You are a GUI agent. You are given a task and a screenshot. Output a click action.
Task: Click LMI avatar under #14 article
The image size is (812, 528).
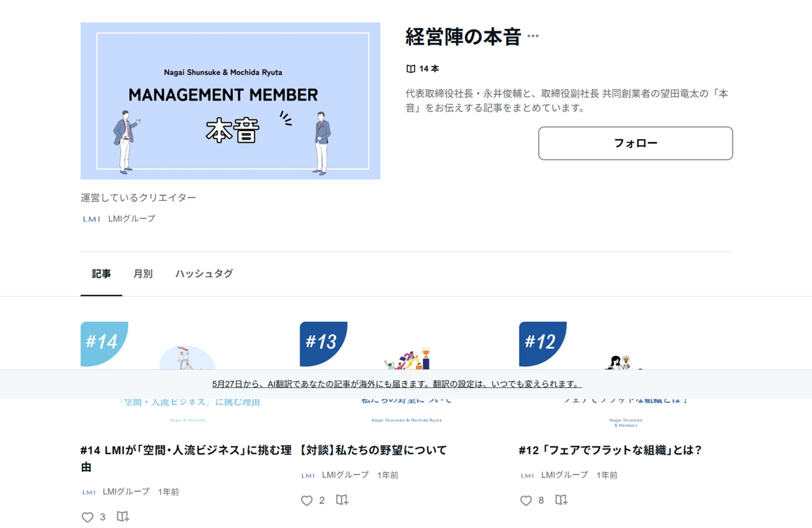[x=89, y=492]
